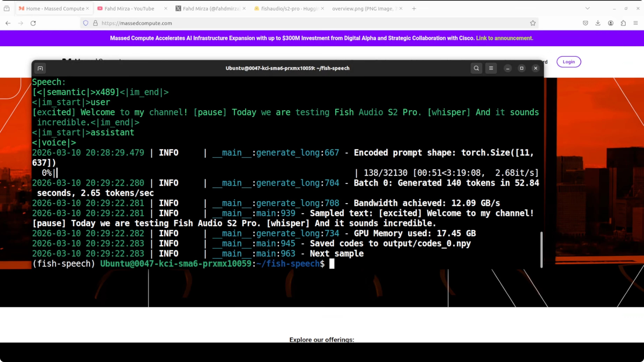Open the tab list dropdown chevron
The height and width of the screenshot is (362, 644).
click(587, 8)
